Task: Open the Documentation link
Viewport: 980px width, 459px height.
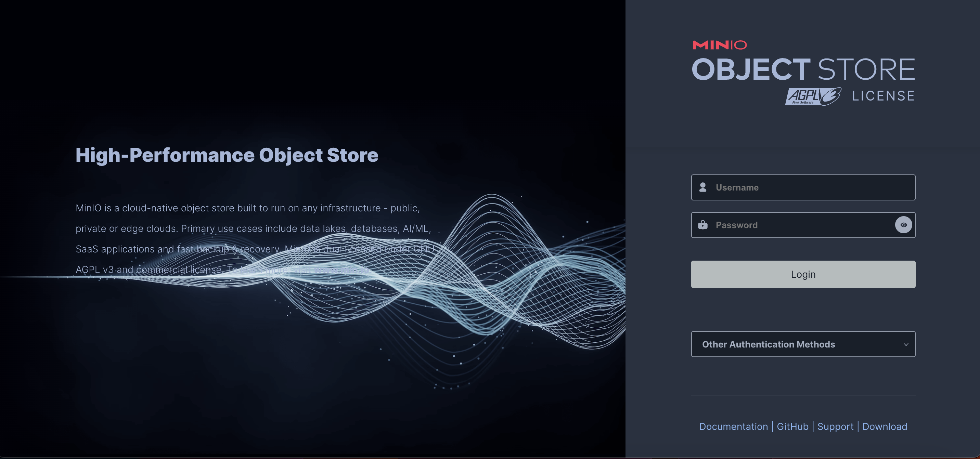Action: tap(733, 426)
